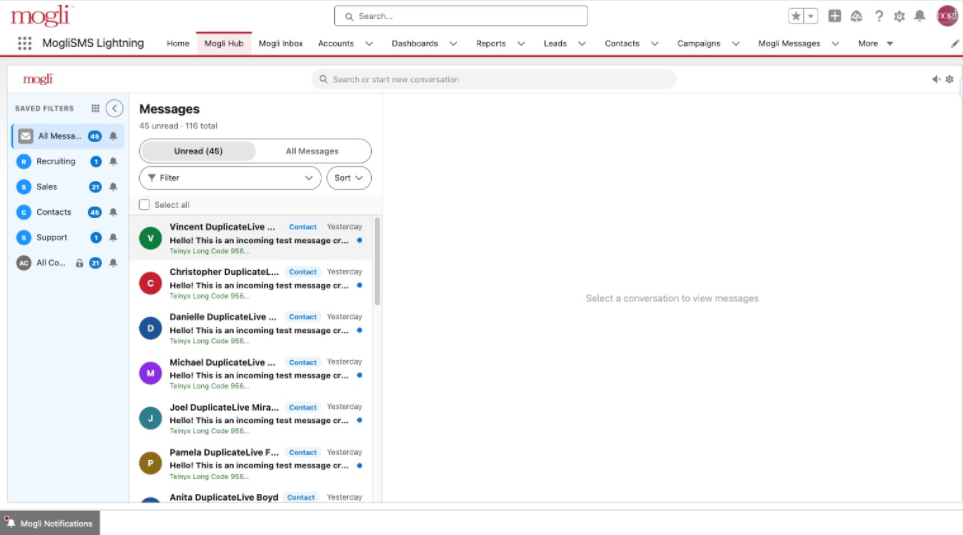
Task: Open Mogli Hub settings gear
Action: [949, 79]
